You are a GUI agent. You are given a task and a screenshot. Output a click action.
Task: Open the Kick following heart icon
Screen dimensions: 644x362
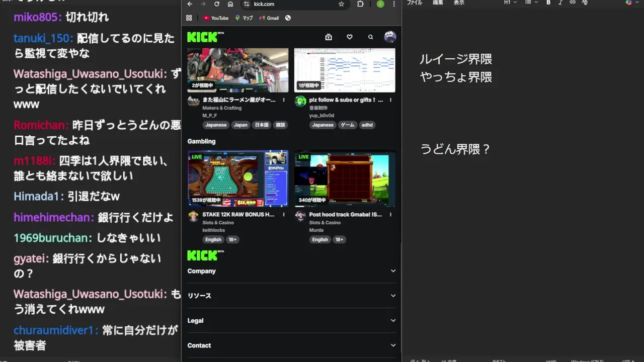pos(350,37)
